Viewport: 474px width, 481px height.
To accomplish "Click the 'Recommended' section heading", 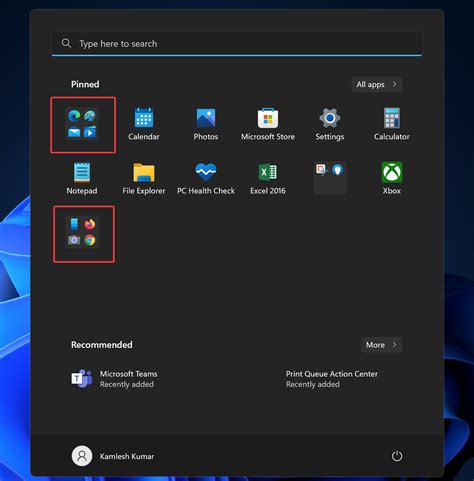I will (x=102, y=345).
